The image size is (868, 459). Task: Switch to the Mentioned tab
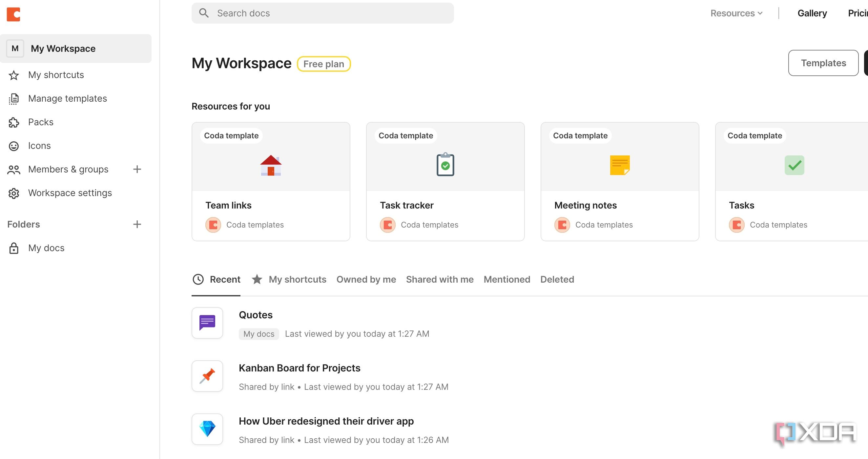click(507, 280)
